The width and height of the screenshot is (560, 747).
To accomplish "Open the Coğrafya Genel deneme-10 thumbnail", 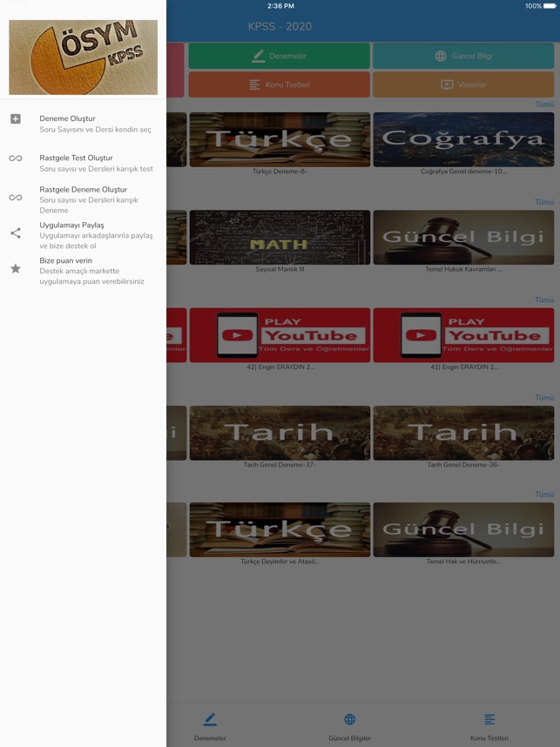I will click(x=463, y=139).
